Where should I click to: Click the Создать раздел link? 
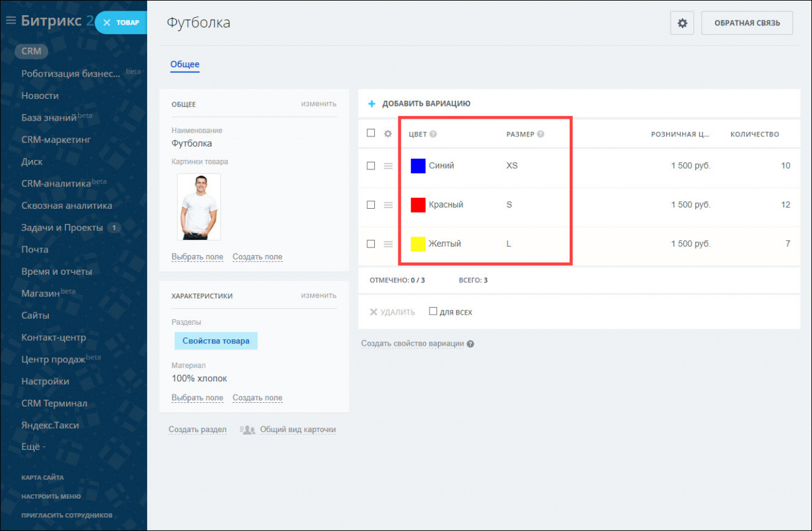[197, 429]
